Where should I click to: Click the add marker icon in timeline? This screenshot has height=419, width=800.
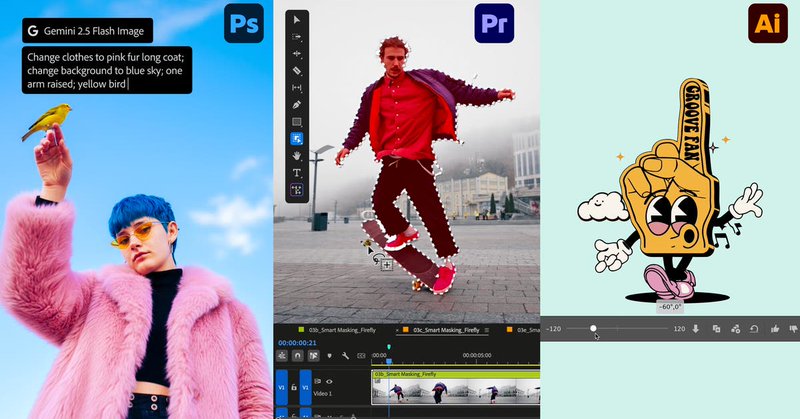329,356
